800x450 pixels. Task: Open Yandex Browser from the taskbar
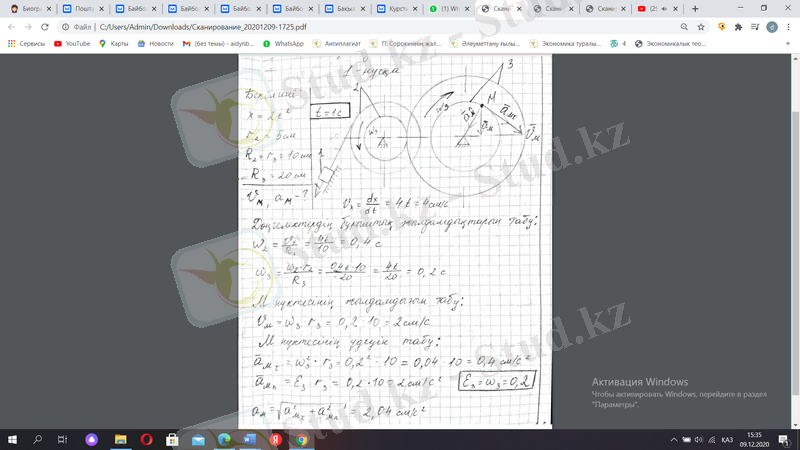tap(276, 439)
